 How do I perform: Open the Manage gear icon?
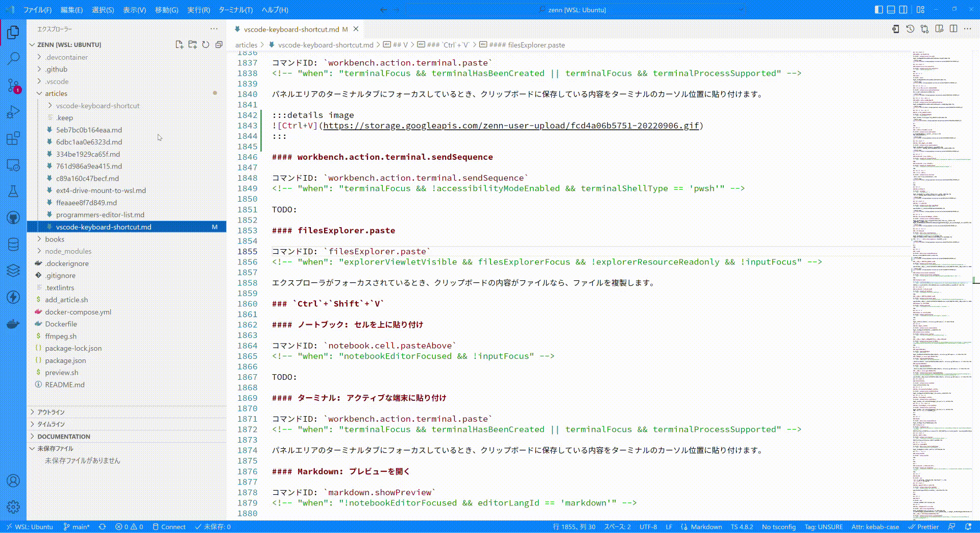13,506
